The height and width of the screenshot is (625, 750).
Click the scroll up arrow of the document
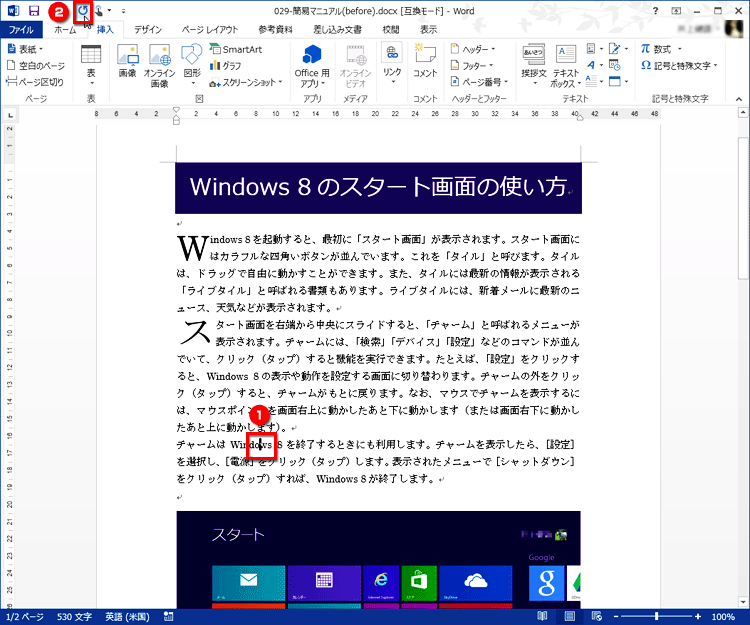743,113
